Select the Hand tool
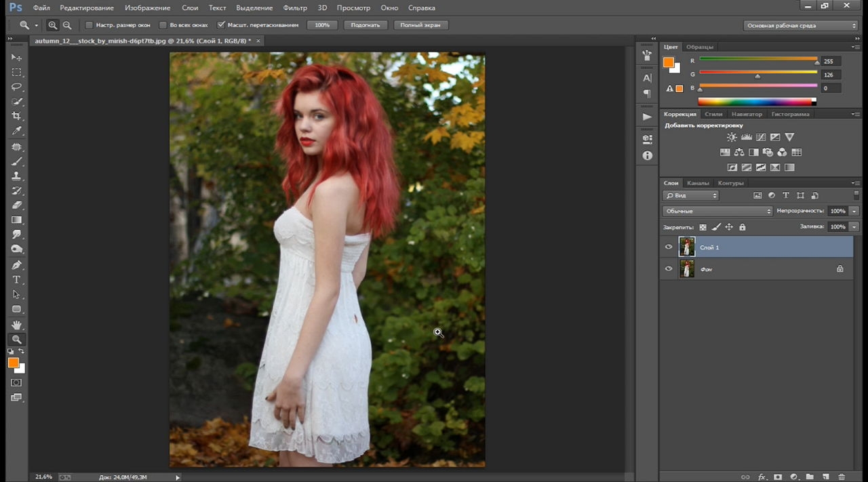Viewport: 868px width, 482px height. point(17,325)
